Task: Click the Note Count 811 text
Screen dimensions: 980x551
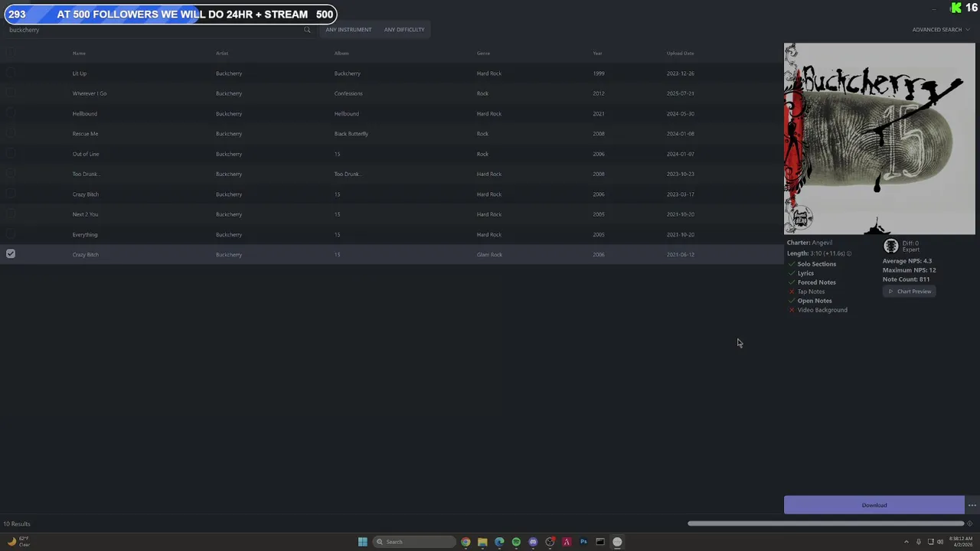Action: (906, 279)
